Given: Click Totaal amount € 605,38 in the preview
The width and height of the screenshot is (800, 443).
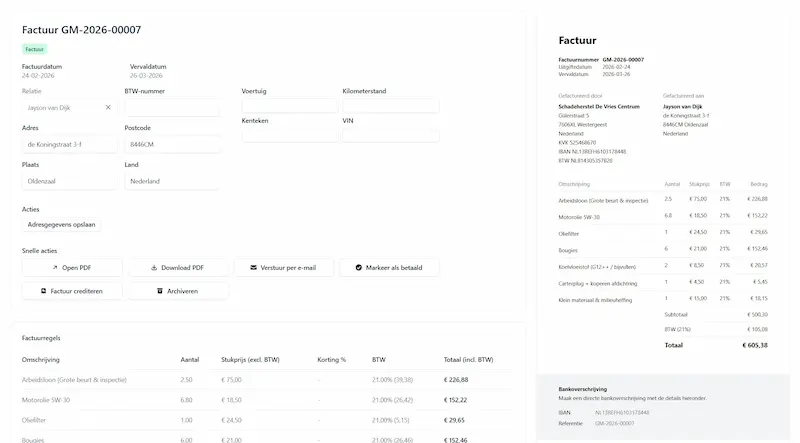Looking at the screenshot, I should point(755,346).
